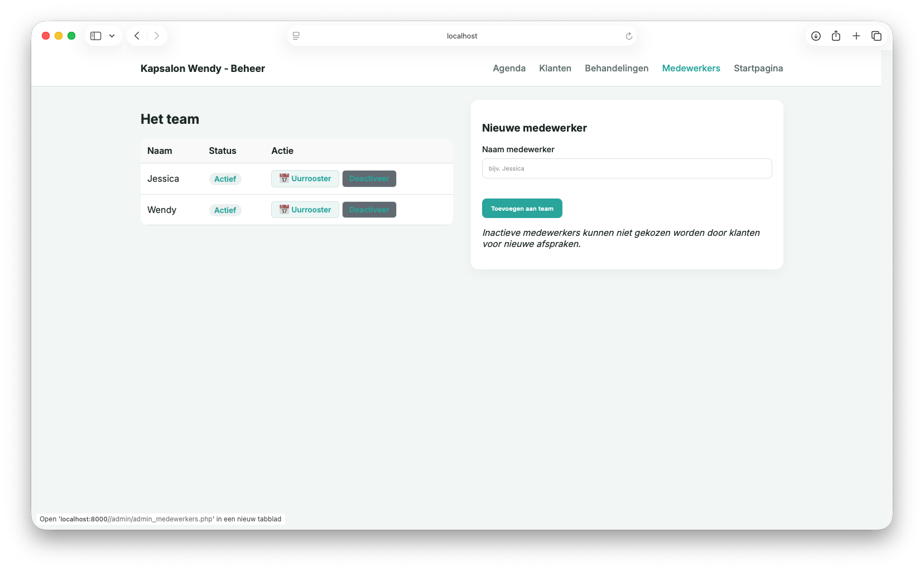This screenshot has height=571, width=924.
Task: Open Jessica's Uurrooster
Action: 305,178
